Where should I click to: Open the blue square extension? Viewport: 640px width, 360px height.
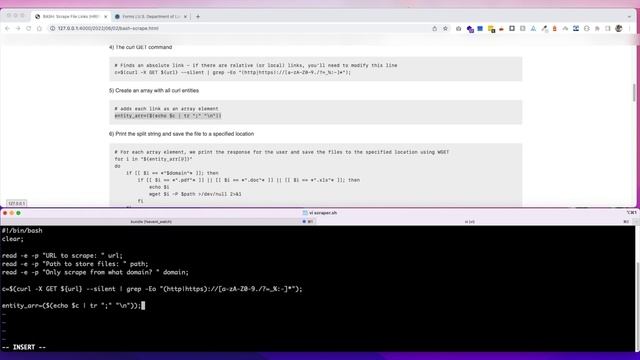pos(480,29)
